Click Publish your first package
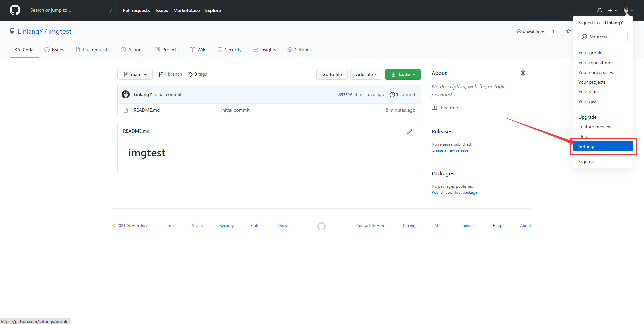Viewport: 644px width, 324px height. click(x=455, y=192)
